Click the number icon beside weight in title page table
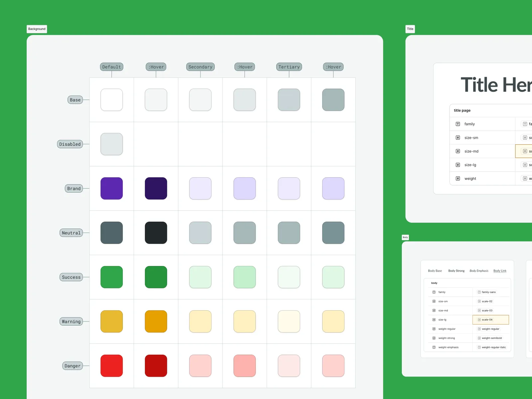 (458, 179)
